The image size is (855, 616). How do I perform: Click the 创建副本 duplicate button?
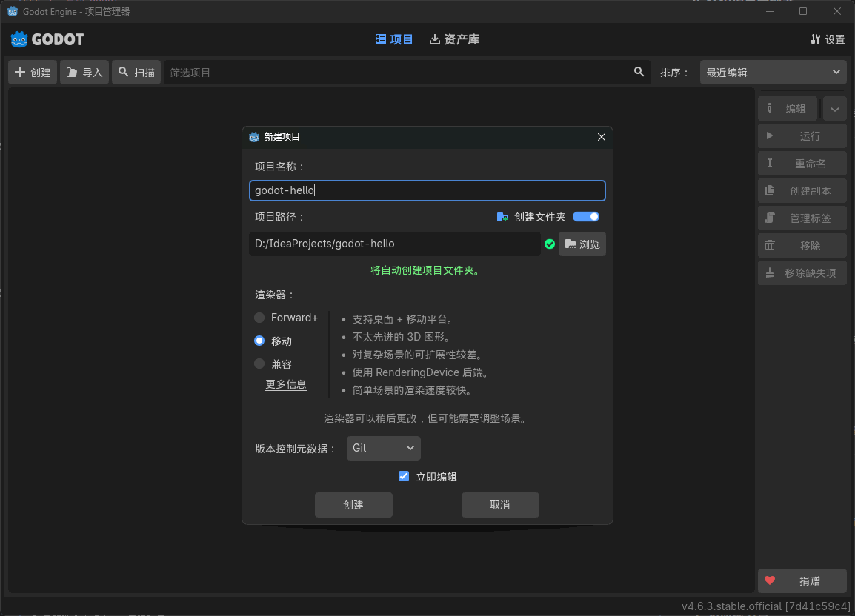click(x=802, y=191)
